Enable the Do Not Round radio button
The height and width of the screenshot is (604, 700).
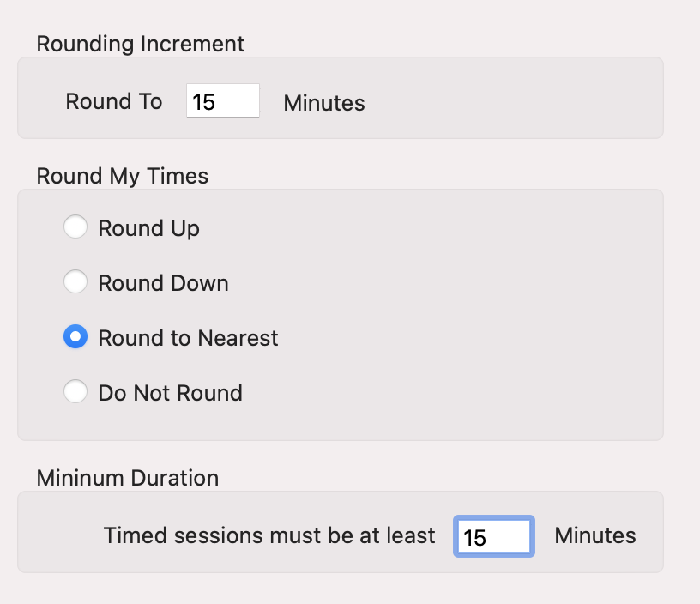tap(75, 392)
